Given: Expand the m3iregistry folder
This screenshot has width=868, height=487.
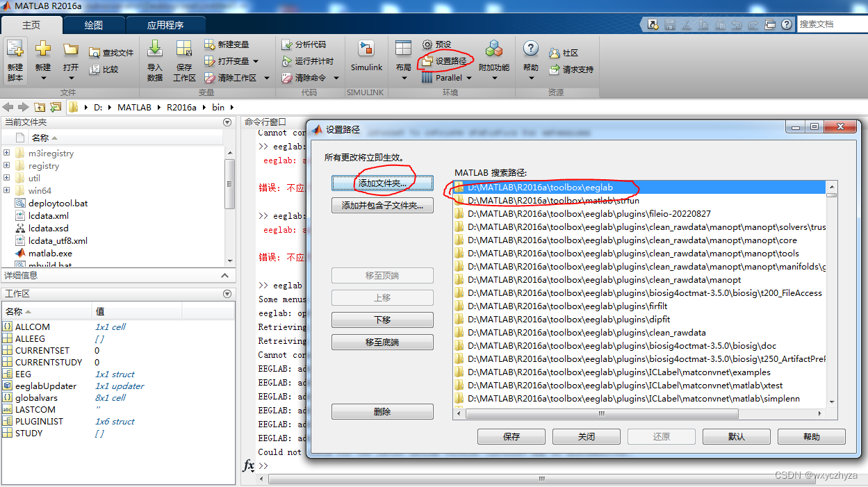Looking at the screenshot, I should [6, 153].
